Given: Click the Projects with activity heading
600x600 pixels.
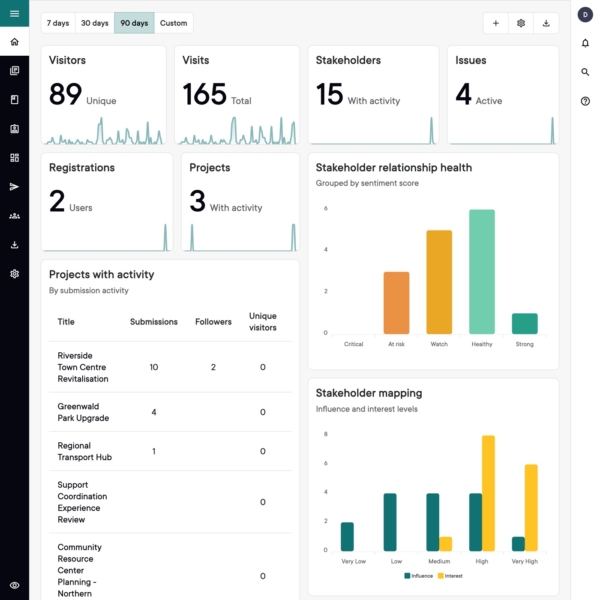Looking at the screenshot, I should [x=101, y=274].
